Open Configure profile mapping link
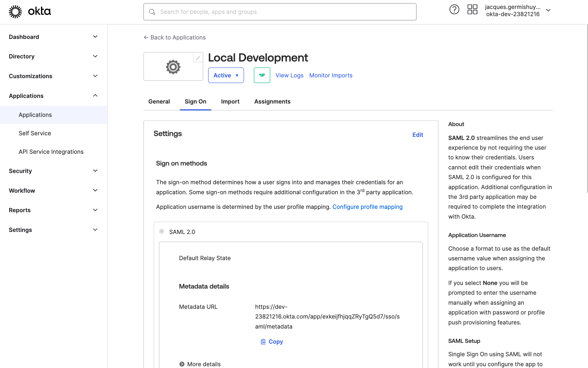 pos(367,207)
